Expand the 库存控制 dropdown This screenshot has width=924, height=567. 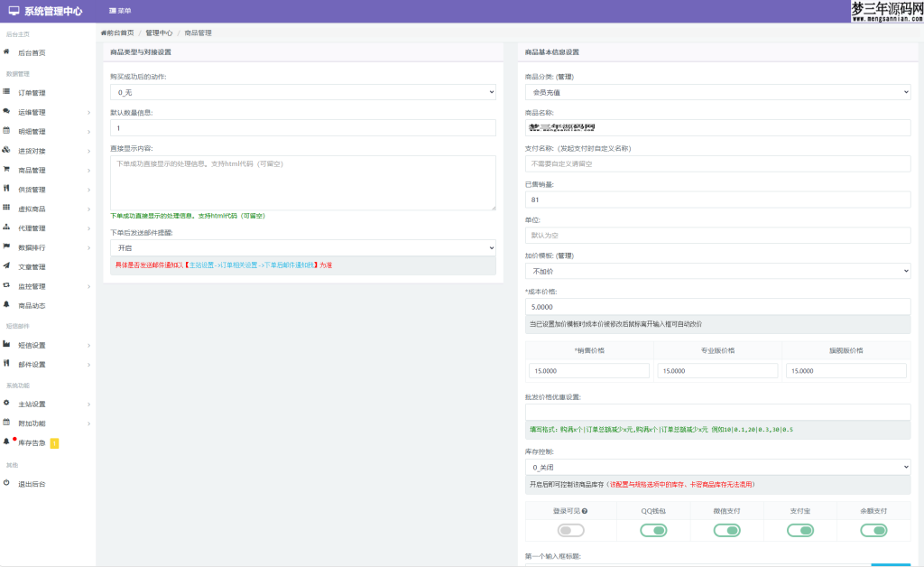717,467
